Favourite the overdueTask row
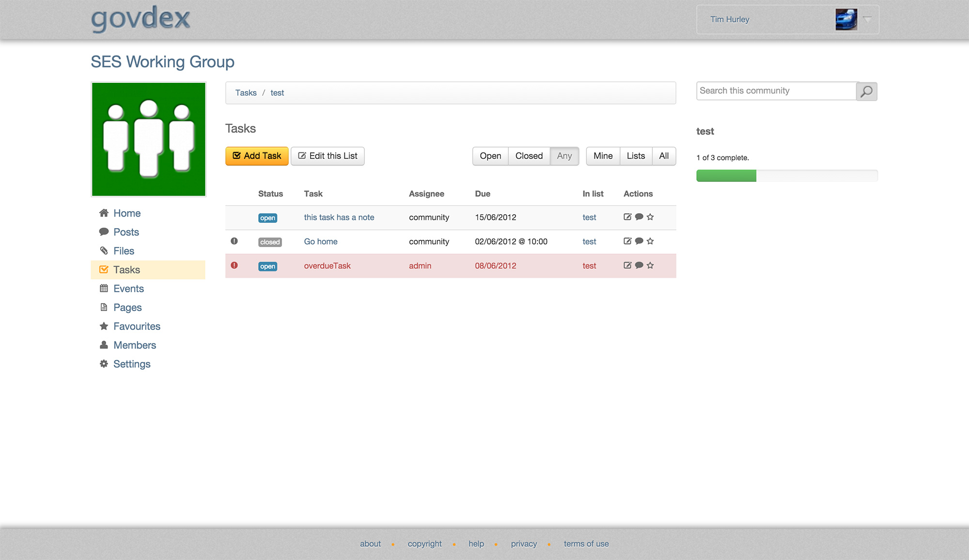The image size is (969, 560). (x=650, y=265)
